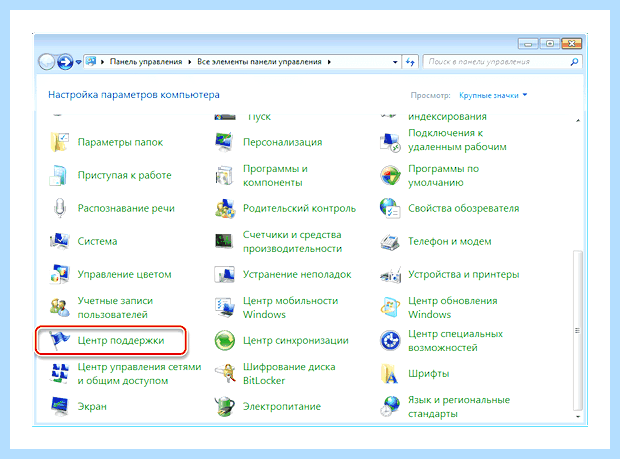Open the Управление цветом icon
620x459 pixels.
click(59, 274)
